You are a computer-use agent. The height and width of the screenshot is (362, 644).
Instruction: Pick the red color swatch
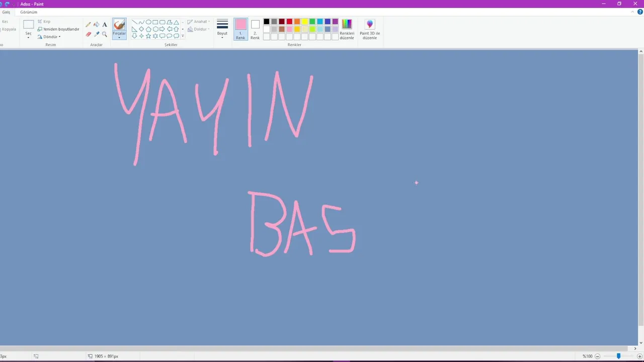[289, 22]
